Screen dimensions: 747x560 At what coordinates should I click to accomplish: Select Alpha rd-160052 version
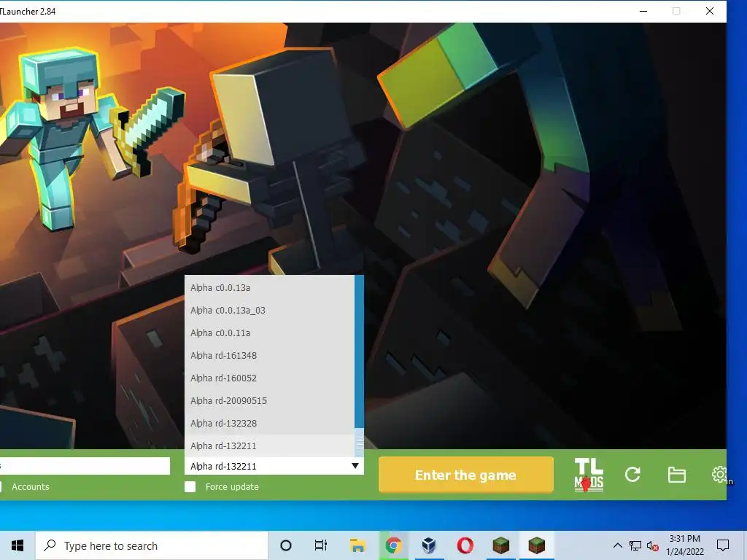coord(270,378)
